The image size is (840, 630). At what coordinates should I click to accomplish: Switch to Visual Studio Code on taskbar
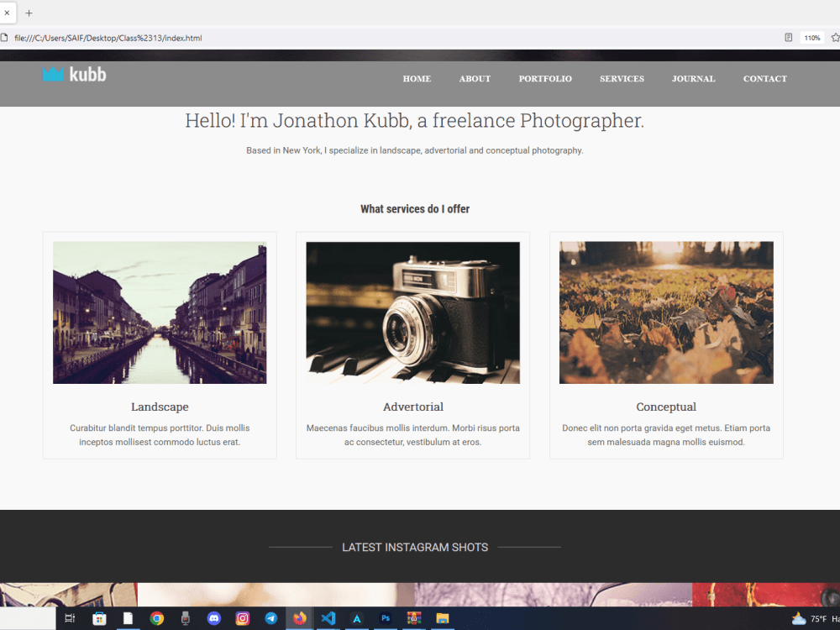coord(328,618)
